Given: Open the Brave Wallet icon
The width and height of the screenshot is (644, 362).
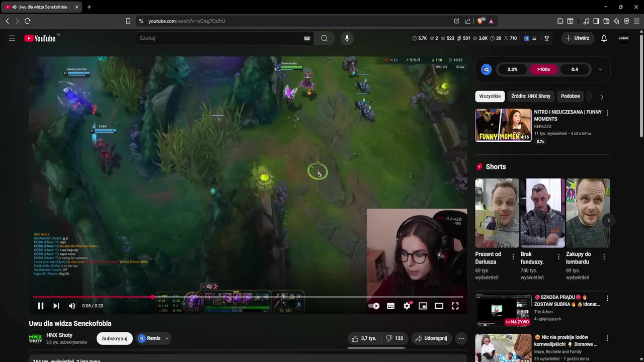Looking at the screenshot, I should (606, 21).
